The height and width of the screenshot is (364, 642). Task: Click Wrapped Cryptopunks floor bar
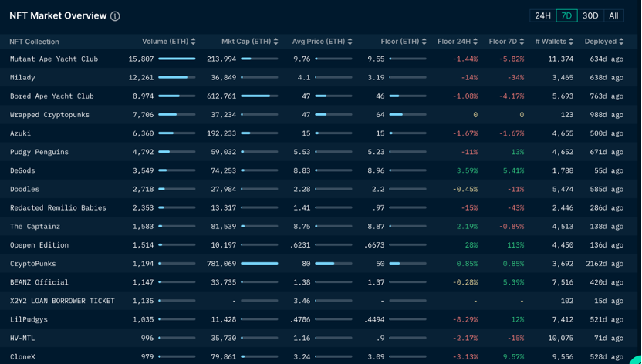407,115
